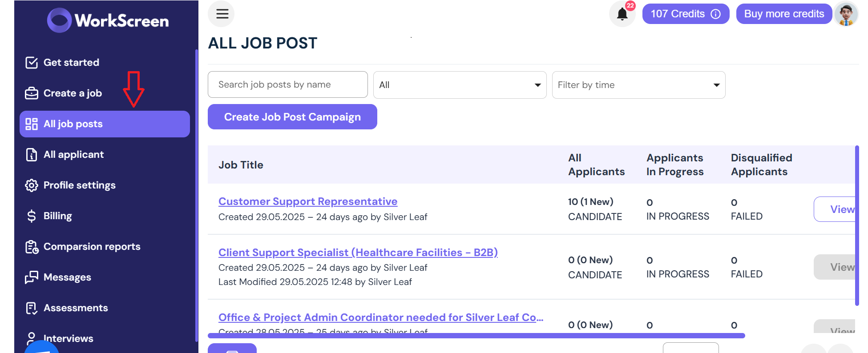Viewport: 868px width, 353px height.
Task: Click the Get started checklist icon
Action: point(32,63)
